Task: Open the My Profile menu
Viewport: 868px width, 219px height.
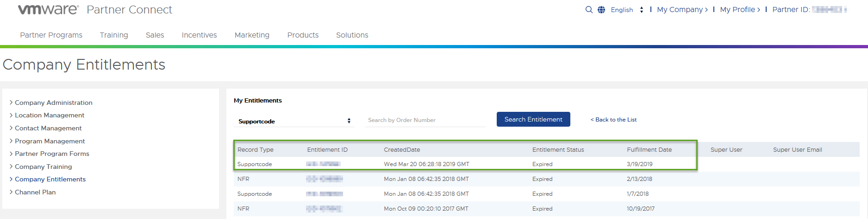Action: 740,9
